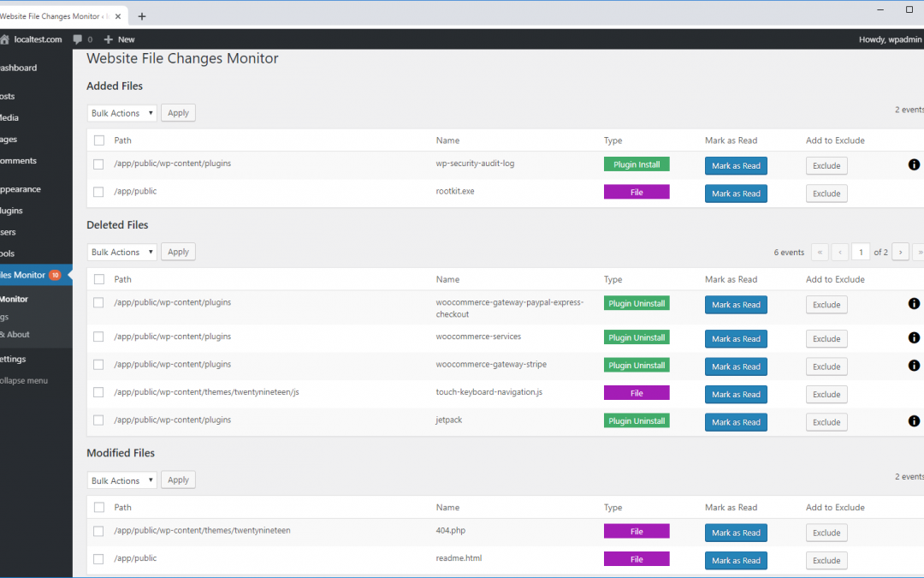
Task: Check the woocommerce-gateway-paypal-express-checkout row checkbox
Action: tap(98, 302)
